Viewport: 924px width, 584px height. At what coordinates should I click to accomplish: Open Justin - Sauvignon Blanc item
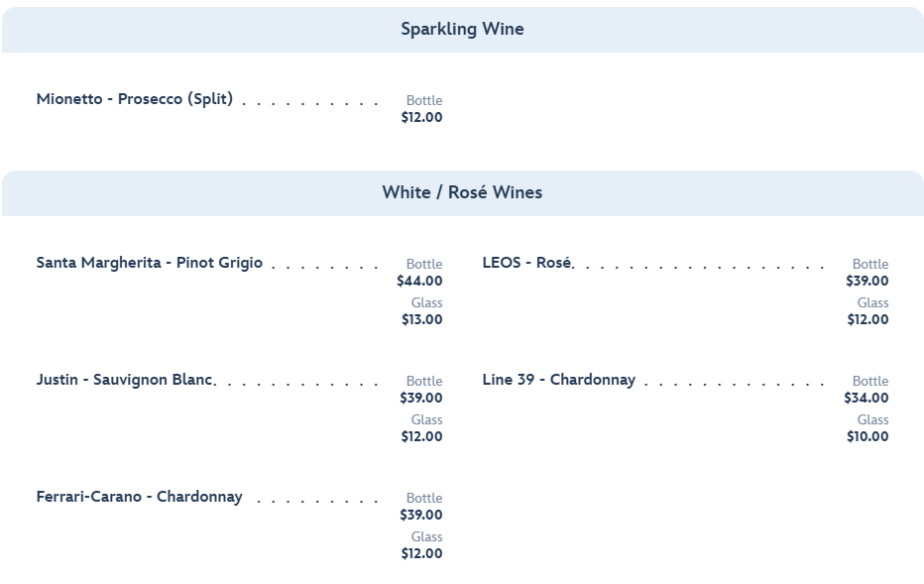tap(125, 380)
